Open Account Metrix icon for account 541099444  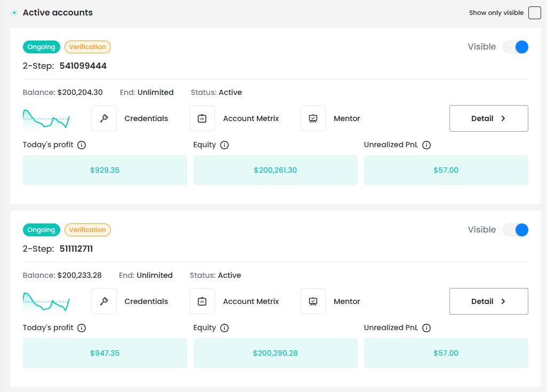pyautogui.click(x=202, y=118)
